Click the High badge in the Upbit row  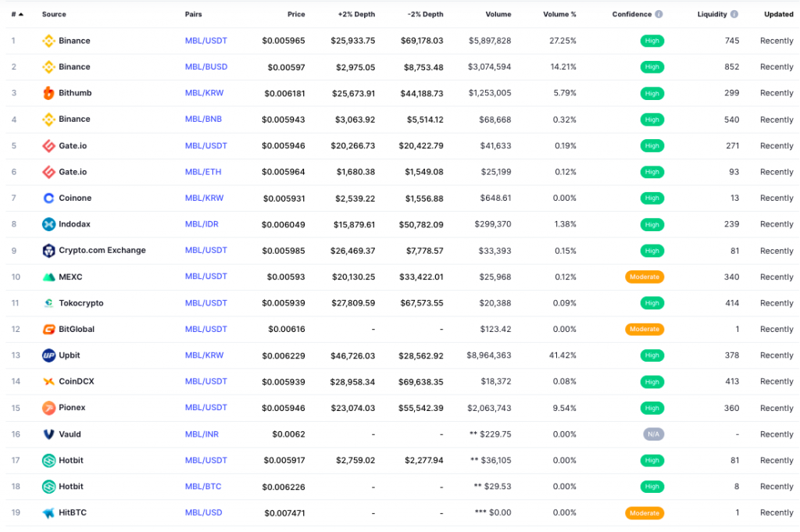pos(652,355)
